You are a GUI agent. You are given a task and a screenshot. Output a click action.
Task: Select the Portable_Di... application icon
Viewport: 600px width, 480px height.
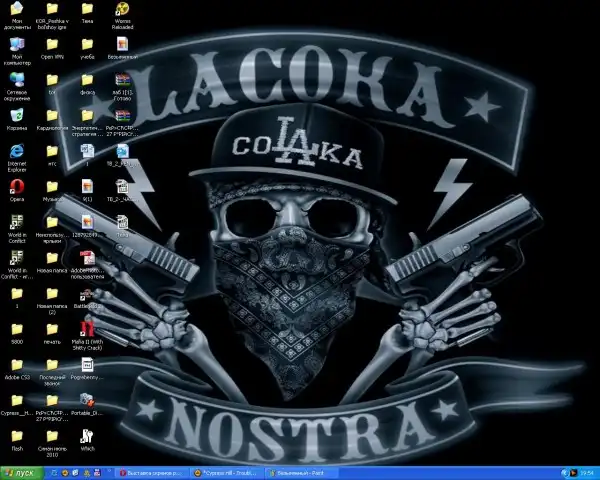[88, 400]
